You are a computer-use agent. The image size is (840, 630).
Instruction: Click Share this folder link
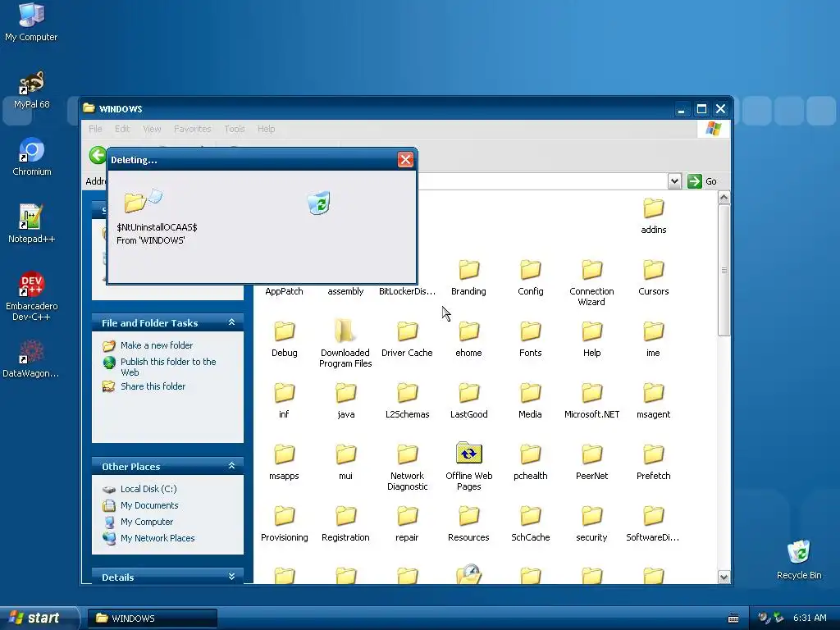(153, 386)
